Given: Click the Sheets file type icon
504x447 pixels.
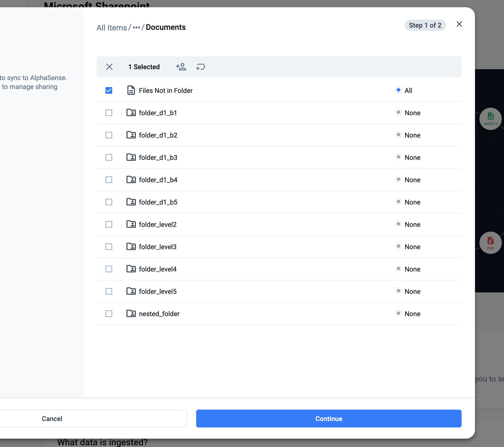Looking at the screenshot, I should click(491, 119).
